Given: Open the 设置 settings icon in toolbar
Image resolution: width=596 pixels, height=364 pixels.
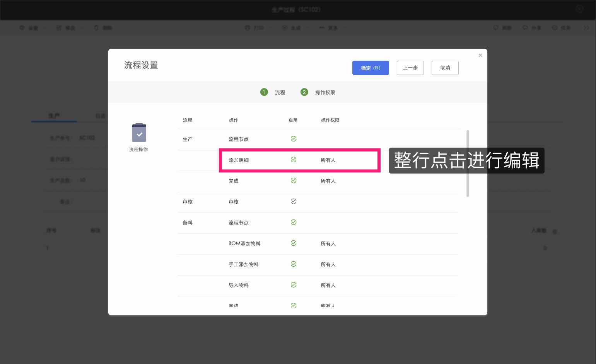Looking at the screenshot, I should pyautogui.click(x=22, y=27).
